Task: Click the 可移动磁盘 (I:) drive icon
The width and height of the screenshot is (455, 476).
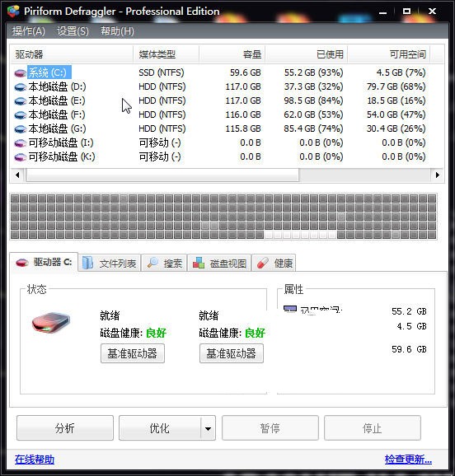Action: [x=21, y=143]
